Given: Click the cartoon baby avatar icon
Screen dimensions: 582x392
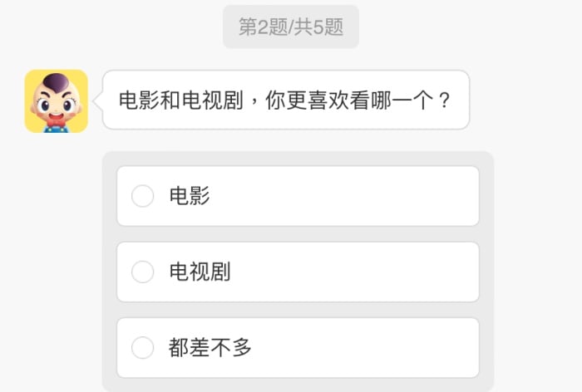Looking at the screenshot, I should [x=56, y=100].
